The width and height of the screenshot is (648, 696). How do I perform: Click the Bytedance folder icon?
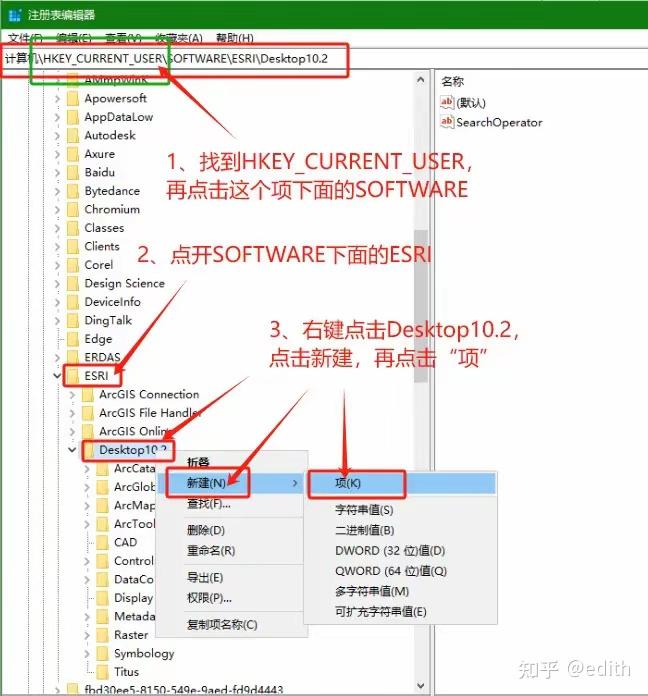pyautogui.click(x=73, y=191)
